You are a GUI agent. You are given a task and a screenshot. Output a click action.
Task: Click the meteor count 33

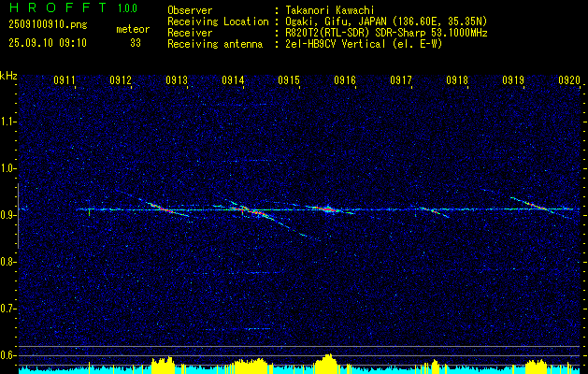[136, 43]
